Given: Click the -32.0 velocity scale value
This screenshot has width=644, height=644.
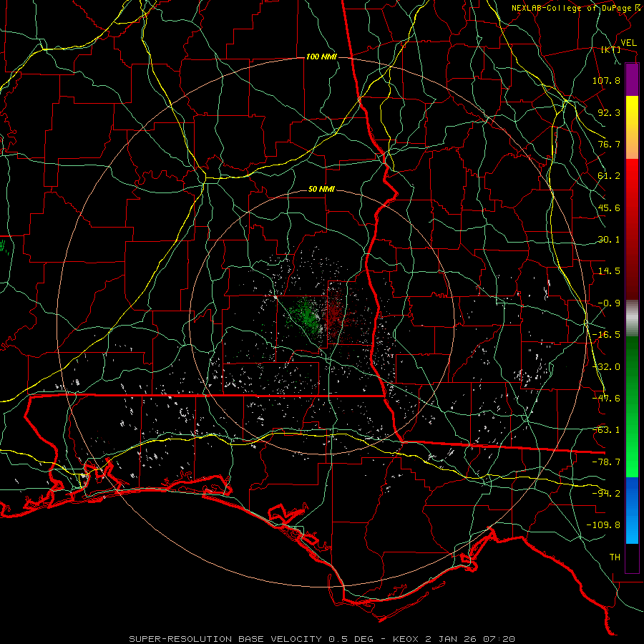Looking at the screenshot, I should 606,367.
